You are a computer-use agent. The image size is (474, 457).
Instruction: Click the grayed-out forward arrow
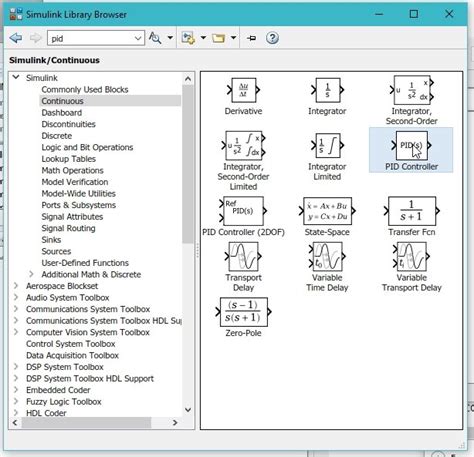[x=35, y=38]
